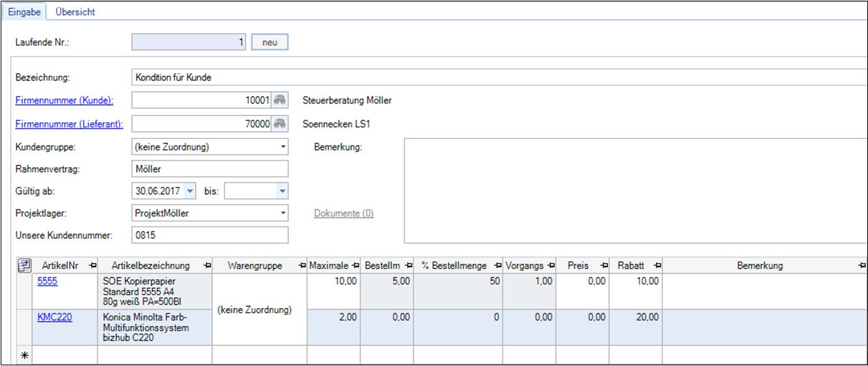Open the Gültig ab date picker
The height and width of the screenshot is (366, 868).
point(190,191)
